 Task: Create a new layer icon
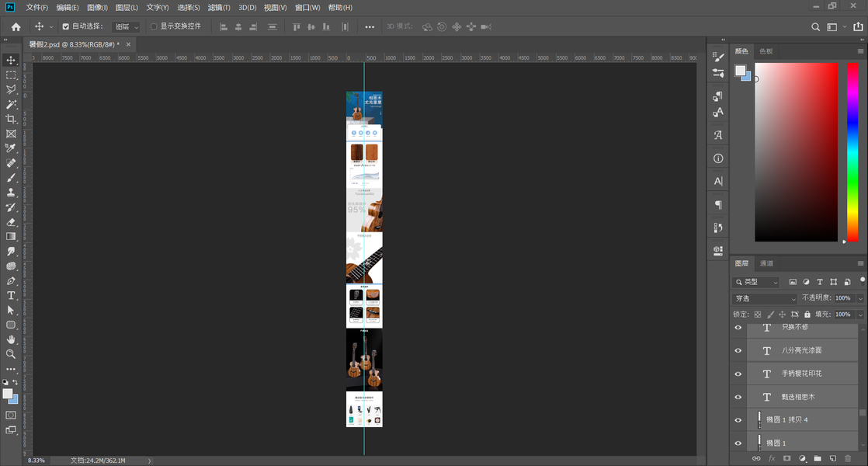[x=832, y=458]
